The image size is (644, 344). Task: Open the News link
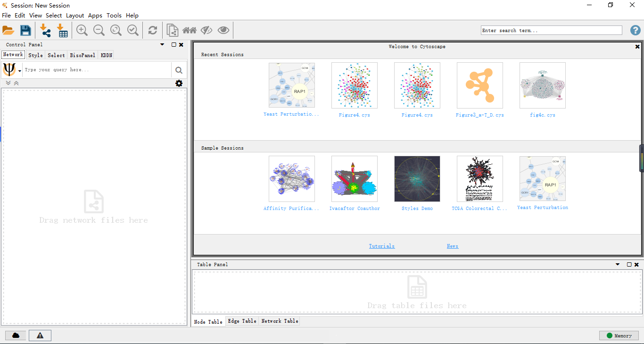click(453, 246)
